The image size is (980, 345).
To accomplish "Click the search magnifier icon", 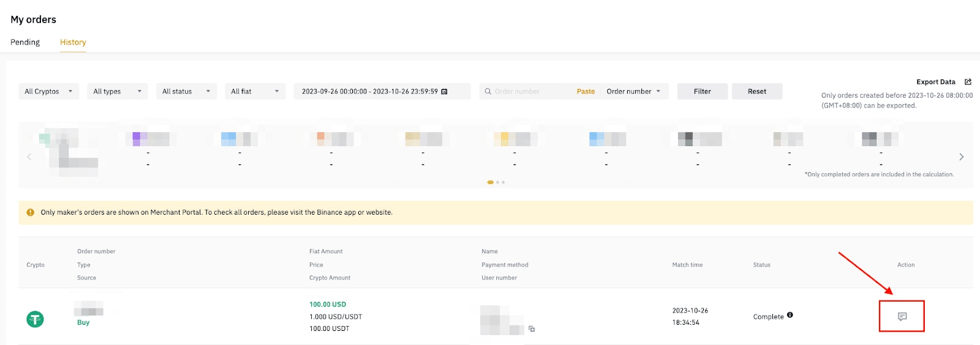I will tap(488, 92).
